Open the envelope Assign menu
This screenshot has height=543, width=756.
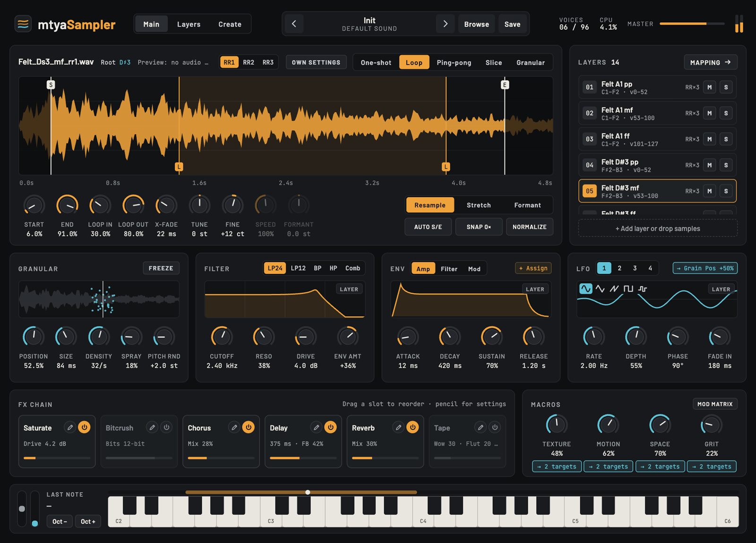533,268
